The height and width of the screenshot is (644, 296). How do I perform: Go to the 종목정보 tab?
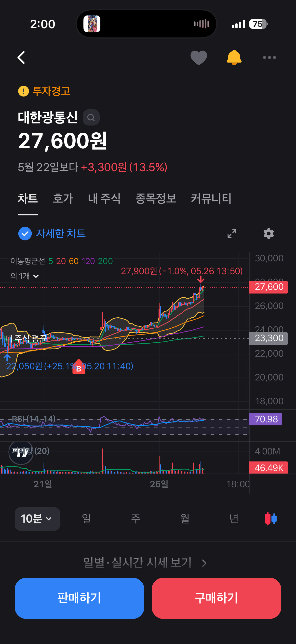(x=156, y=198)
